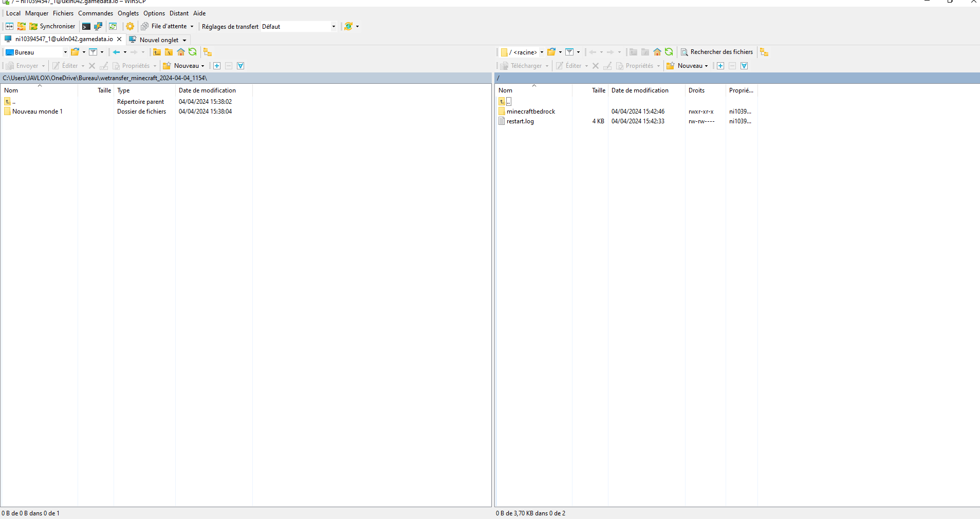The width and height of the screenshot is (980, 519).
Task: Click the local selection filter icon
Action: click(241, 66)
